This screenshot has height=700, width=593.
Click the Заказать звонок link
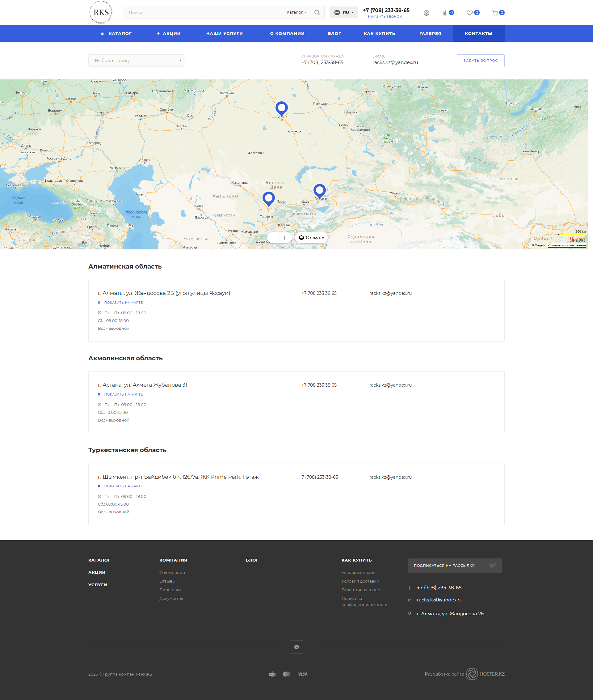point(384,16)
